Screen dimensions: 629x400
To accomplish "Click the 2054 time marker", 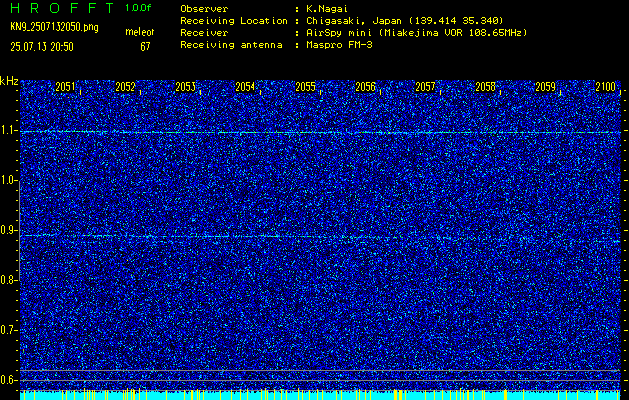I will click(x=245, y=87).
